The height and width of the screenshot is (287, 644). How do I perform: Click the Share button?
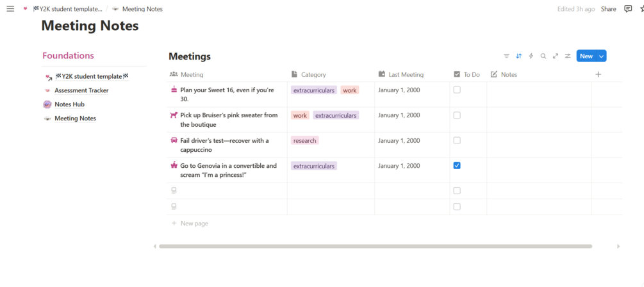(608, 9)
